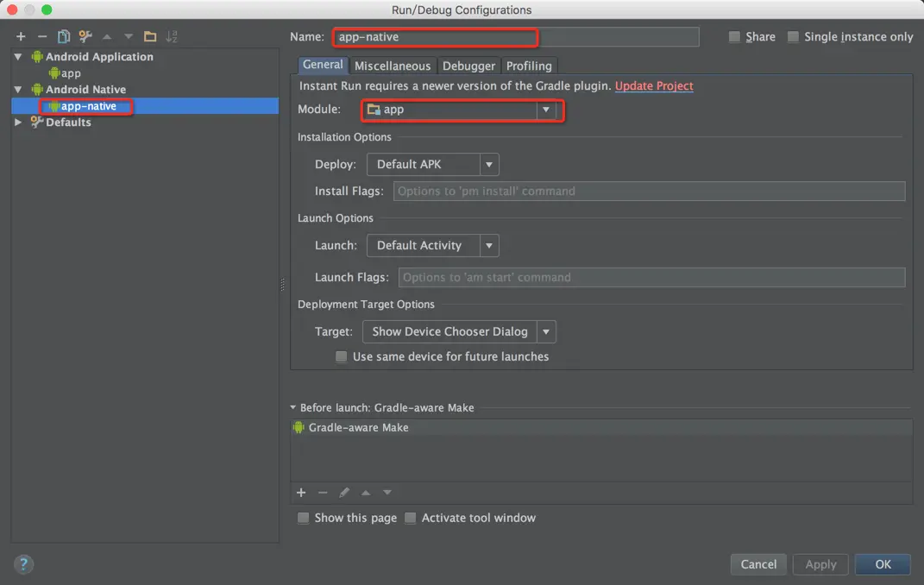The width and height of the screenshot is (924, 585).
Task: Toggle the Show this page checkbox
Action: click(x=303, y=518)
